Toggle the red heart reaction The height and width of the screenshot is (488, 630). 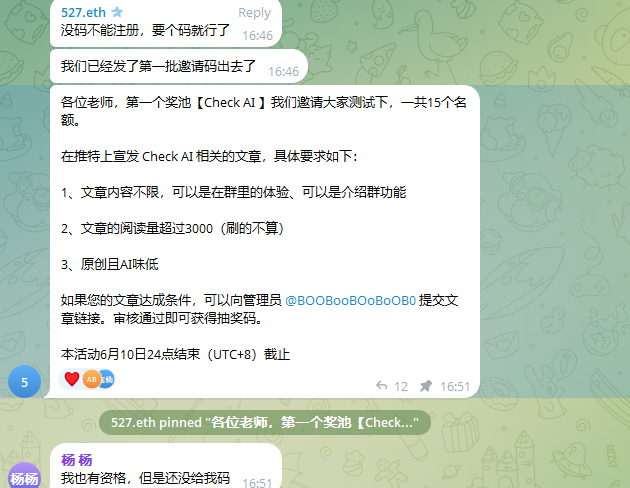(x=72, y=379)
